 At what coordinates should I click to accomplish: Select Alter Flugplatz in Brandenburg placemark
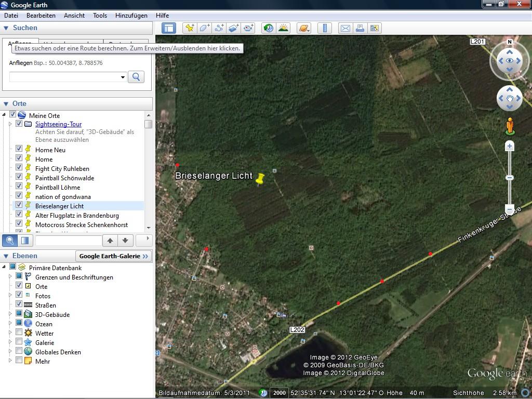77,216
